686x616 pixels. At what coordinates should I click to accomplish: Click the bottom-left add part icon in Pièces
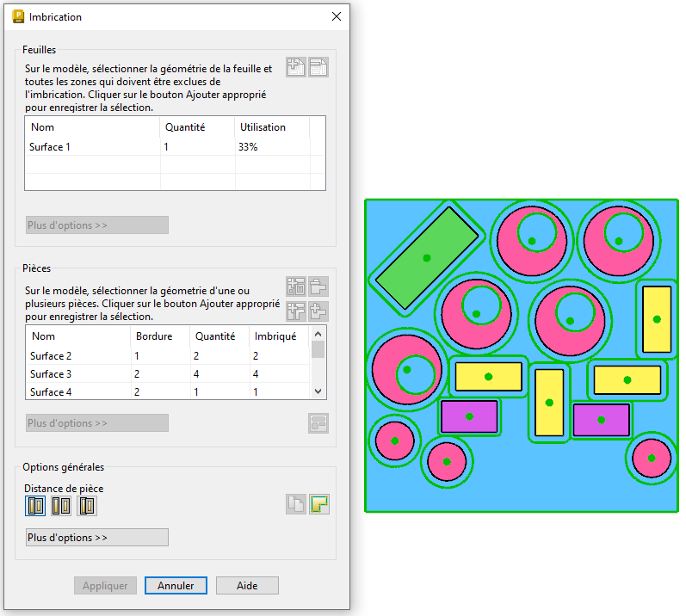click(x=296, y=311)
